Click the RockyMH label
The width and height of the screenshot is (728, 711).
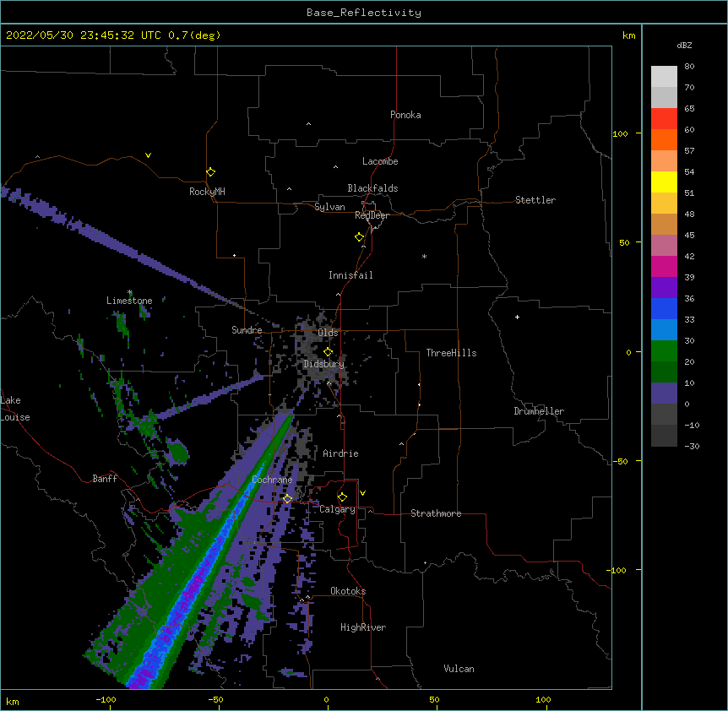207,192
